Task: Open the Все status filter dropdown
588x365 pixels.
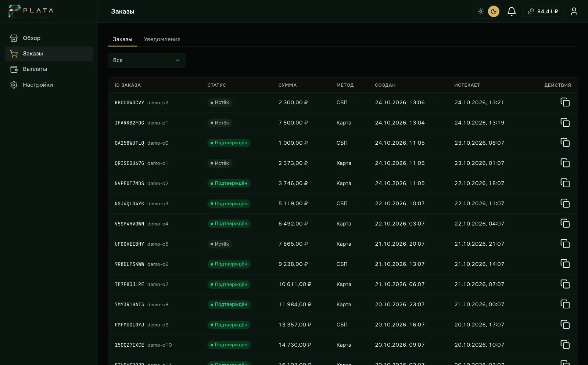Action: (x=147, y=60)
